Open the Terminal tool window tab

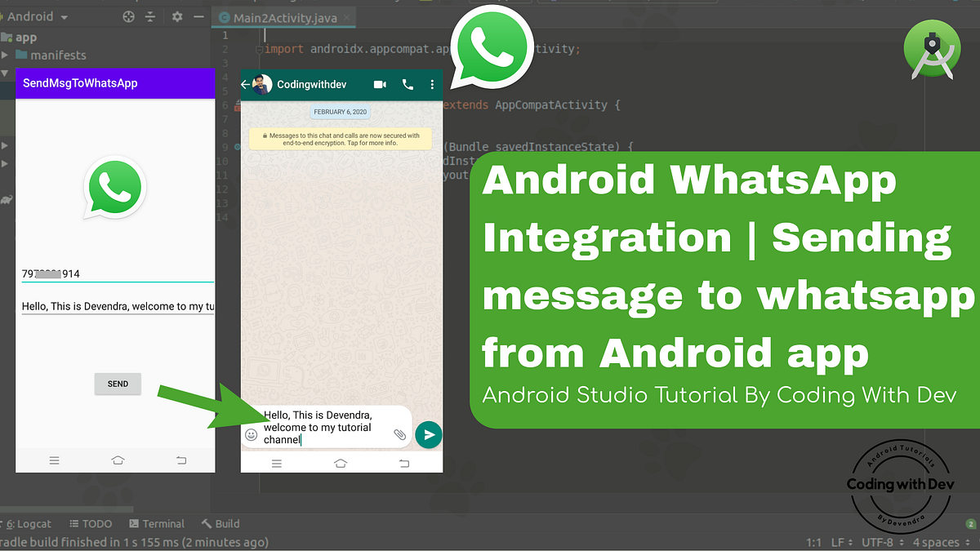click(157, 523)
